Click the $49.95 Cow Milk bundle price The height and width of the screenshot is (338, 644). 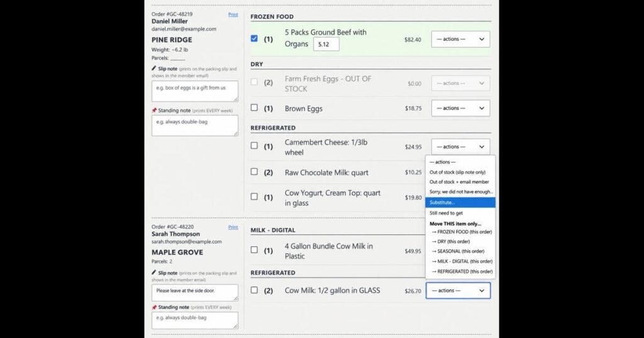[413, 251]
